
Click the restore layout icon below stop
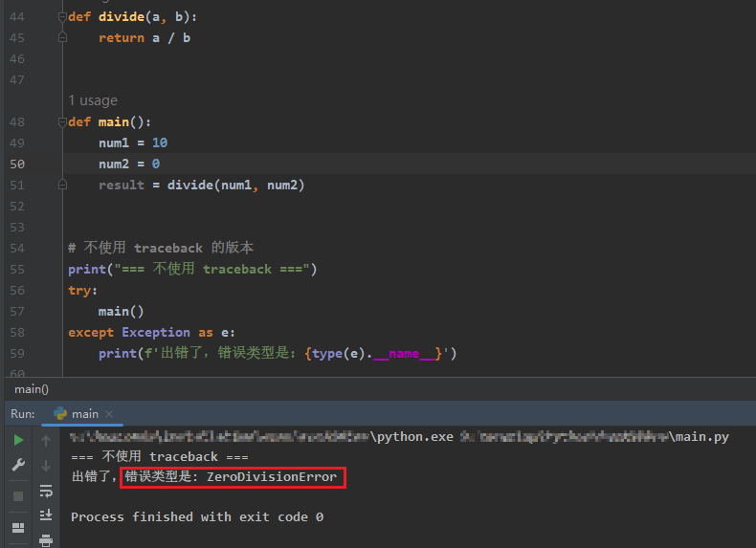pos(18,528)
